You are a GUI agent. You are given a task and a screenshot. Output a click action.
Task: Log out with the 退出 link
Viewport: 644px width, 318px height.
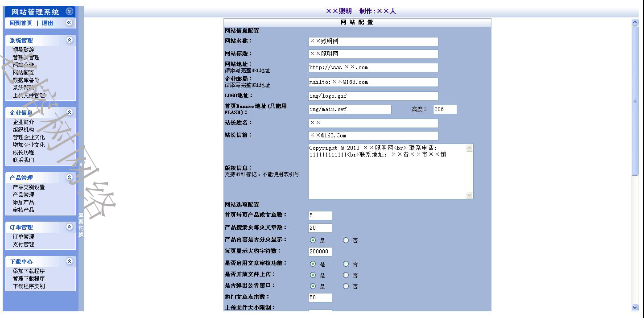47,23
